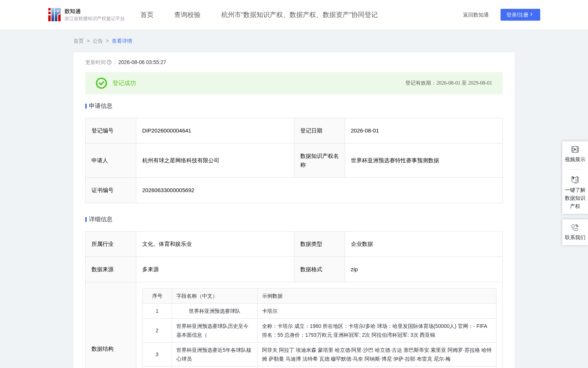Click 首页 in the breadcrumb
Screen dimensions: 588x368
coord(79,41)
